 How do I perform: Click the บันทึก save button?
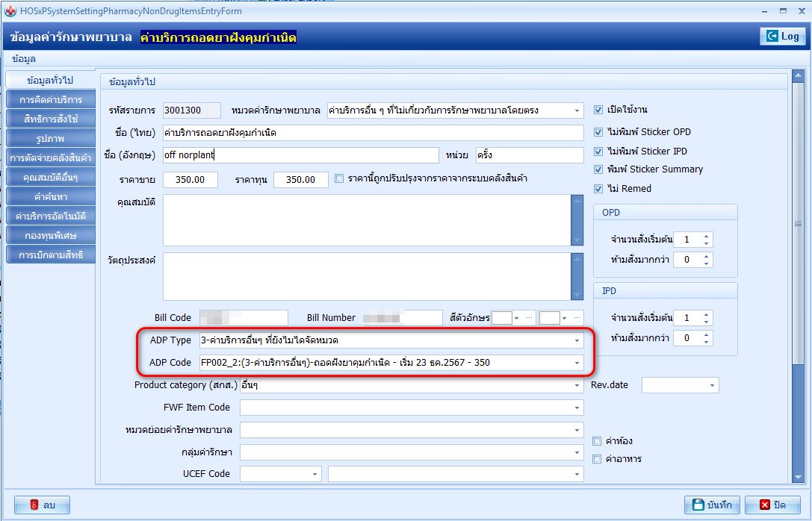point(713,505)
